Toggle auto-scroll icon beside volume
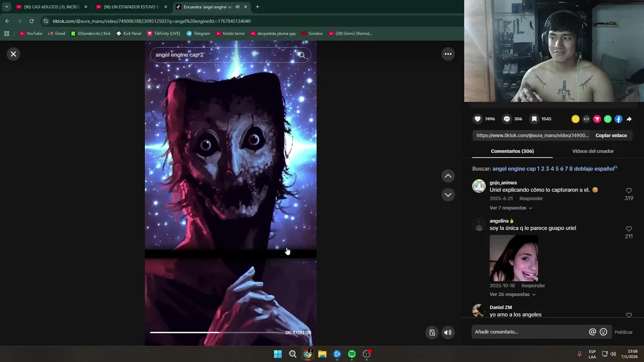The image size is (644, 362). 432,332
